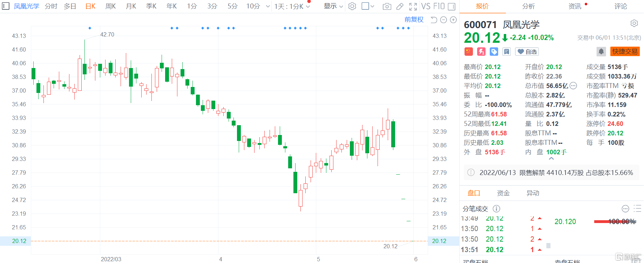644x263 pixels.
Task: Open the 报价 quote tab
Action: [x=482, y=6]
